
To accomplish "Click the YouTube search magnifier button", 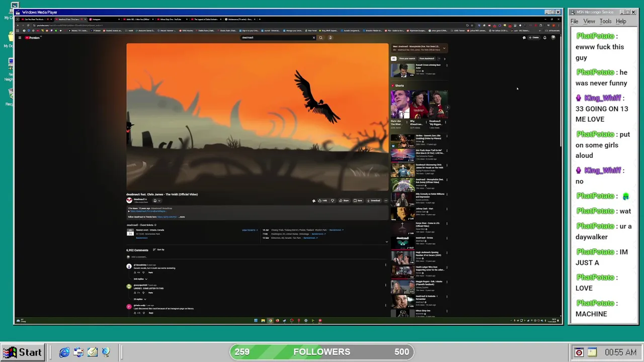I will point(320,38).
